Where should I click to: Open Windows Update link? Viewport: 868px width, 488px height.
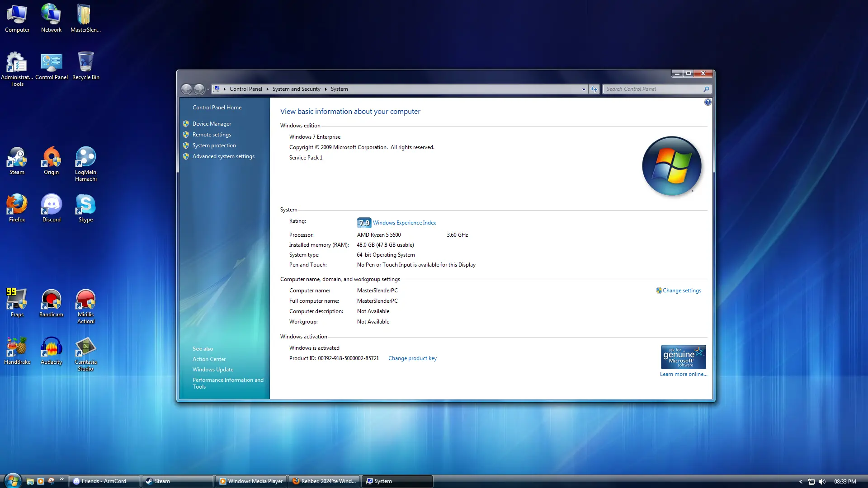click(213, 370)
